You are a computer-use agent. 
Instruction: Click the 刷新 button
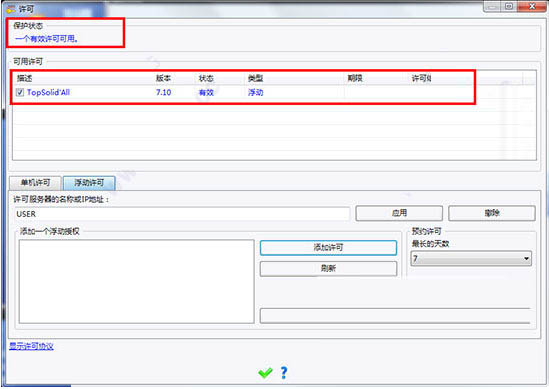[x=328, y=269]
